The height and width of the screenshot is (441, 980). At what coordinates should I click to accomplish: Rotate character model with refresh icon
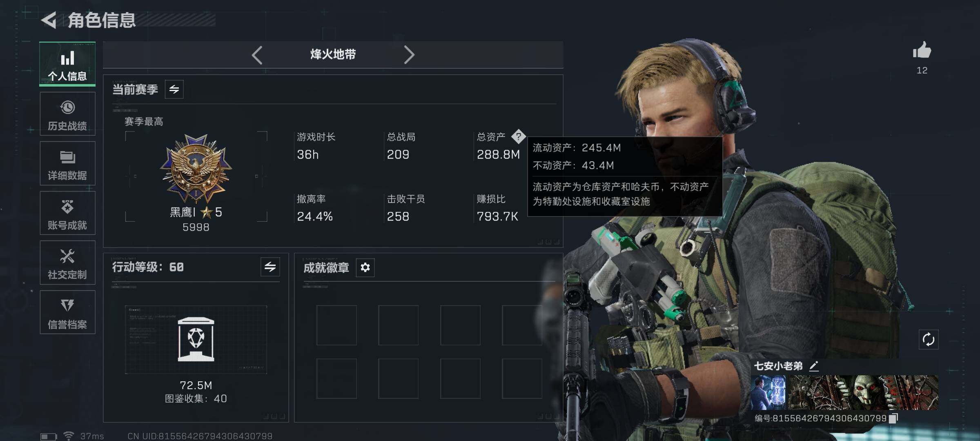click(x=929, y=339)
